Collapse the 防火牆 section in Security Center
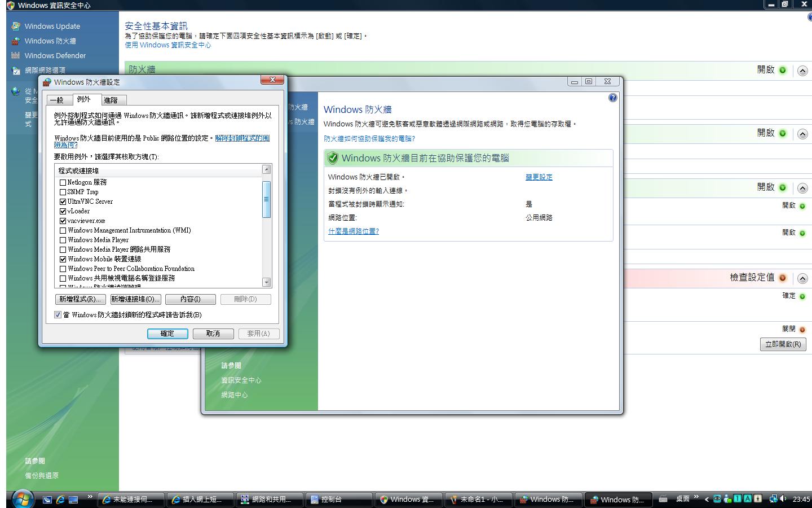This screenshot has width=812, height=508. coord(802,71)
